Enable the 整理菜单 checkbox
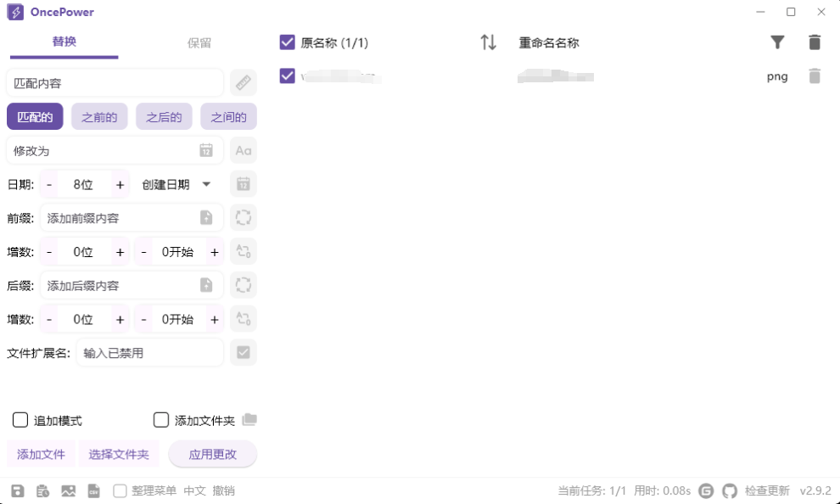This screenshot has width=840, height=504. pyautogui.click(x=120, y=490)
